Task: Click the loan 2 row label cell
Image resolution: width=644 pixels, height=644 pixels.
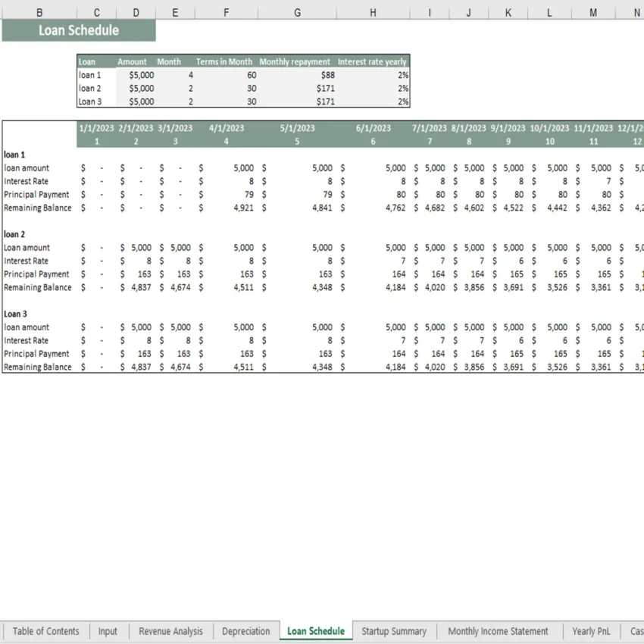Action: click(89, 88)
